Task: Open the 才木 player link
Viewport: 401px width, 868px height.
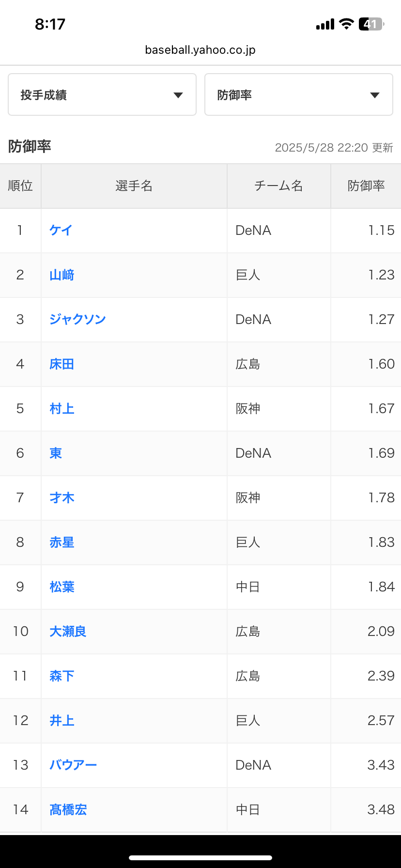Action: [x=62, y=497]
